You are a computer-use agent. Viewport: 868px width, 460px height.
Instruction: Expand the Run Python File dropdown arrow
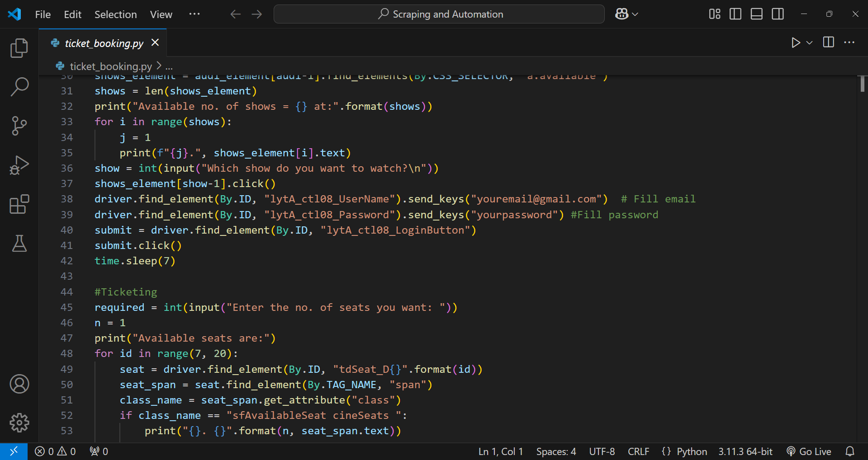(x=810, y=42)
